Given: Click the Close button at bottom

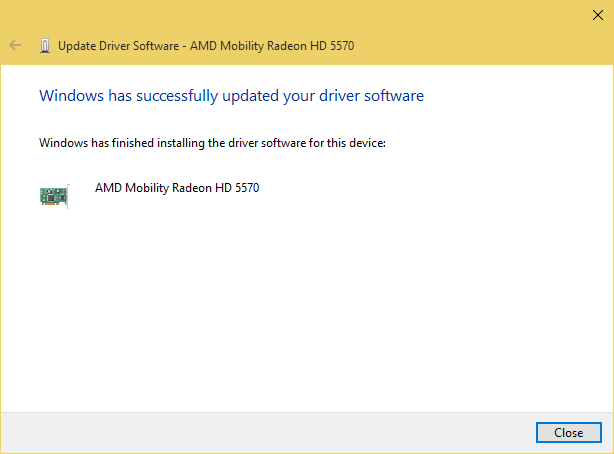Looking at the screenshot, I should pyautogui.click(x=568, y=432).
